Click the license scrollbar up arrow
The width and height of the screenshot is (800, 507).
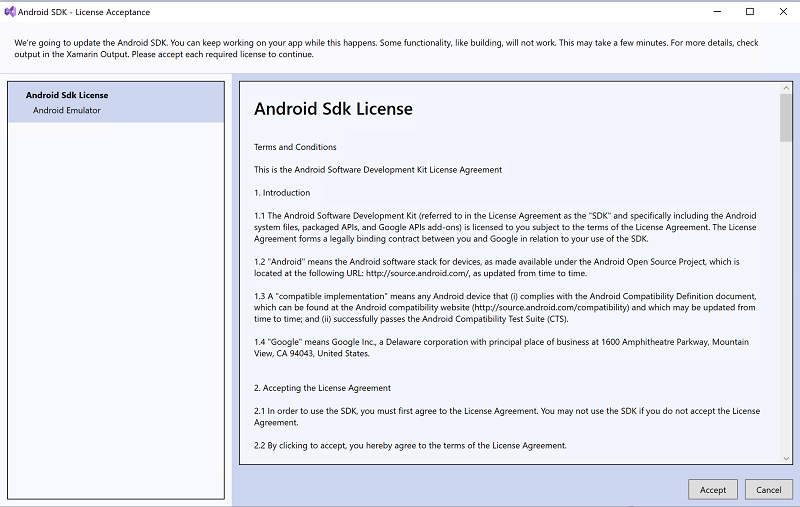786,88
